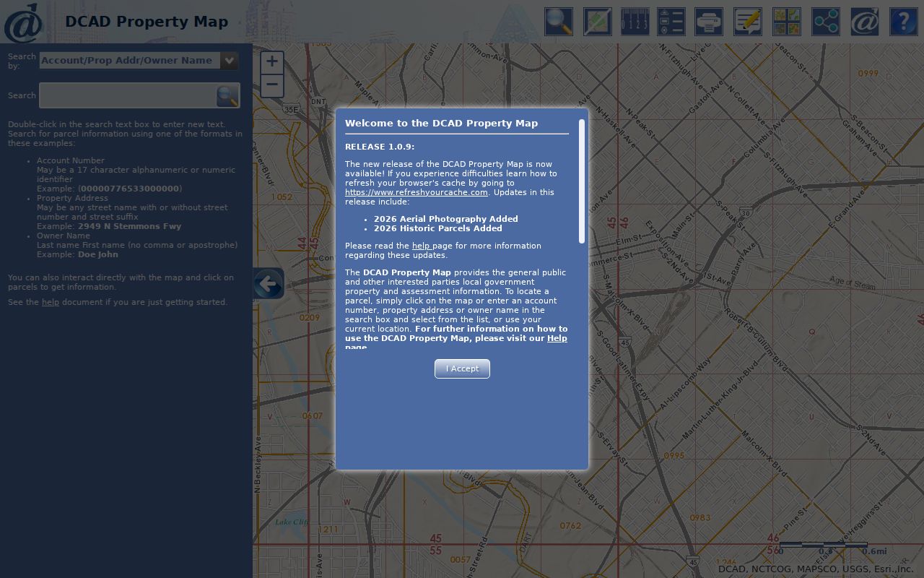The height and width of the screenshot is (578, 924).
Task: Click the search magnifier button in search box
Action: click(227, 95)
